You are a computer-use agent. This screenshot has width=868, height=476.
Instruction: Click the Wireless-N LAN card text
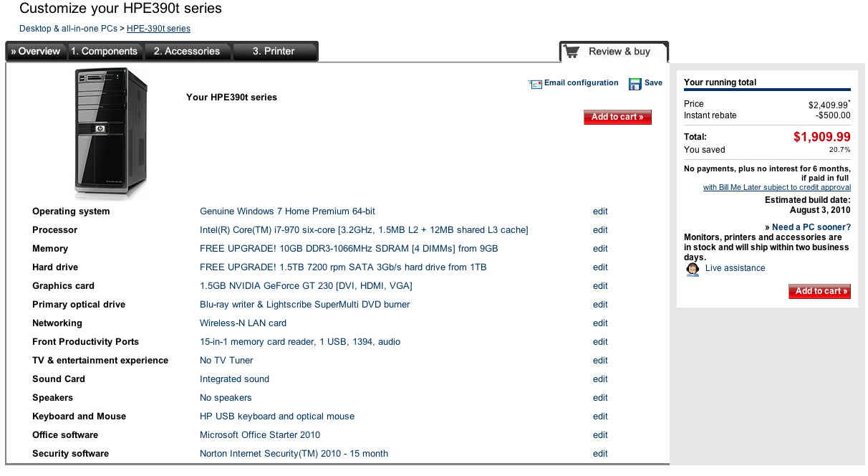pyautogui.click(x=243, y=323)
